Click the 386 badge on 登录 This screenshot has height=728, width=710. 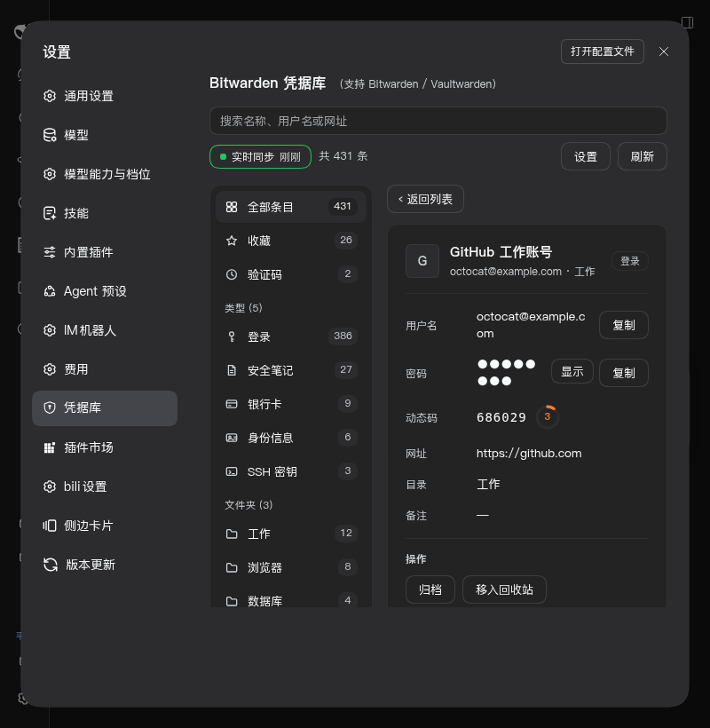pyautogui.click(x=343, y=336)
